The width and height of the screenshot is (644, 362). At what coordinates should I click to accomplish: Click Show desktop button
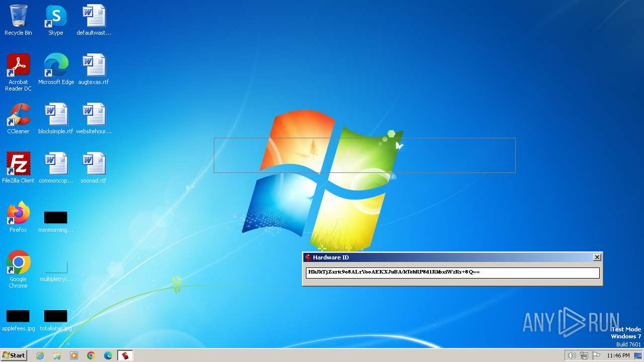[x=638, y=355]
